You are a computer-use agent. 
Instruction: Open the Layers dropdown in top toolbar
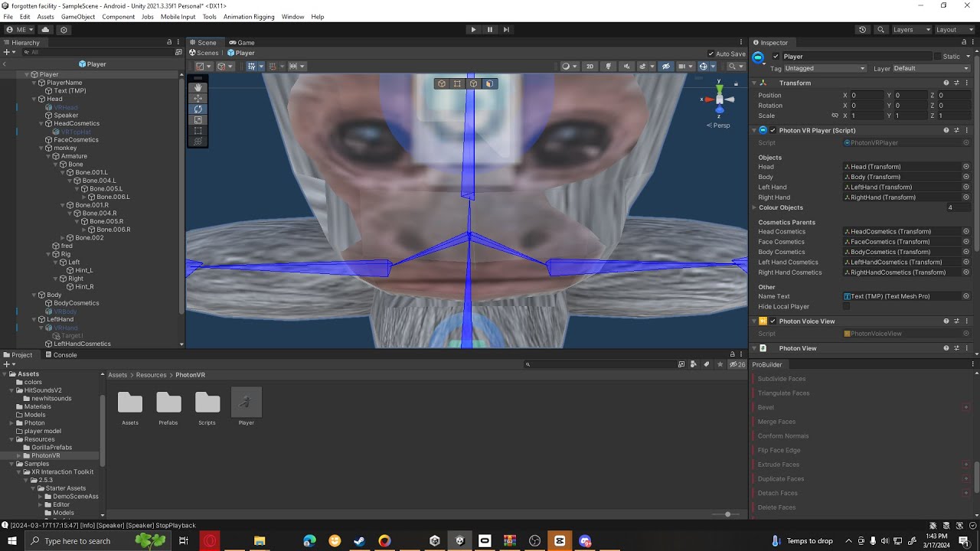pyautogui.click(x=911, y=30)
